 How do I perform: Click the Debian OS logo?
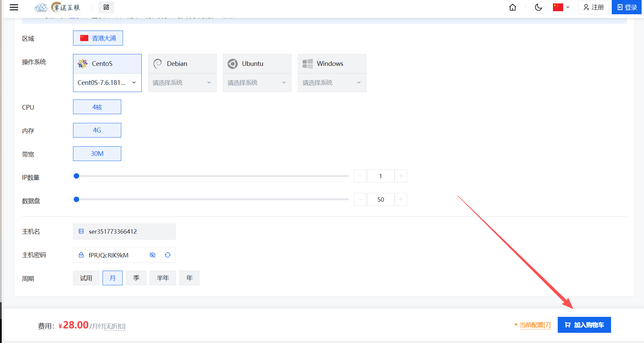click(158, 64)
